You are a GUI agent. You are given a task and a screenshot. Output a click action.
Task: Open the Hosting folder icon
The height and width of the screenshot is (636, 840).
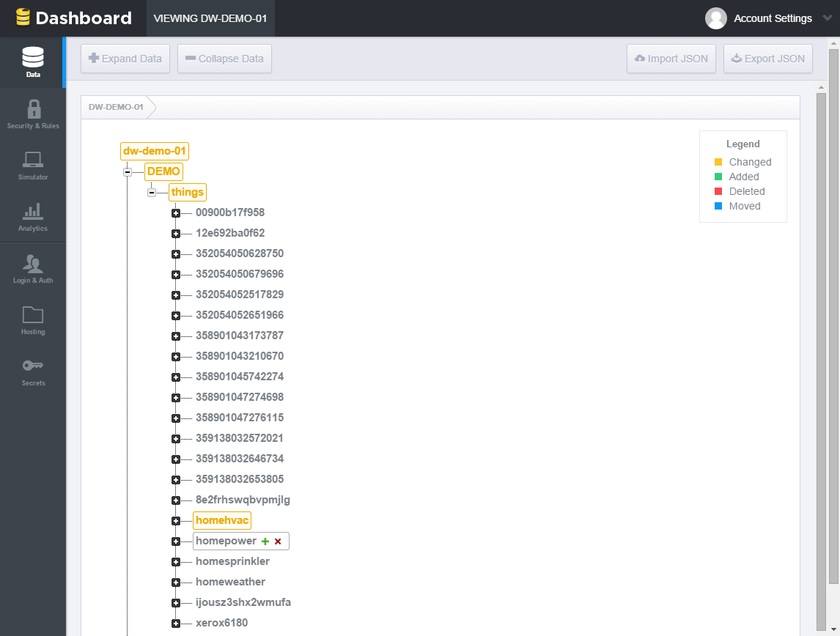(33, 315)
